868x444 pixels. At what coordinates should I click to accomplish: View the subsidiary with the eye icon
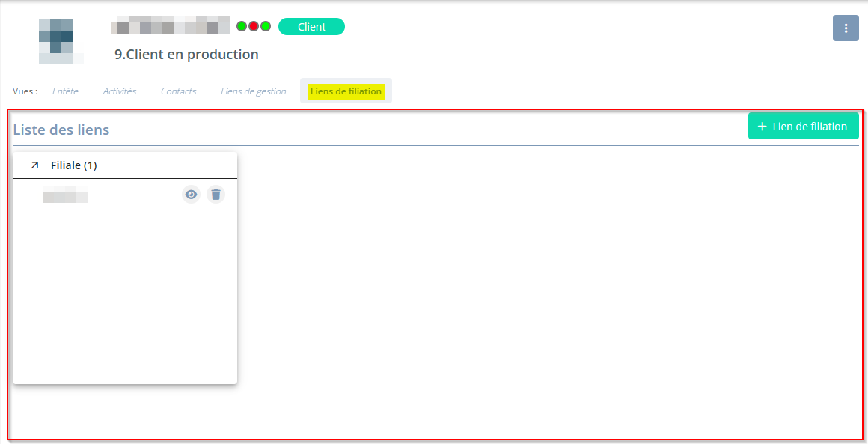pyautogui.click(x=192, y=195)
